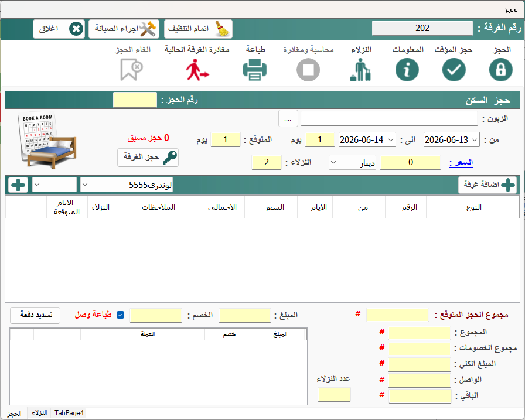Viewport: 525px width, 420px height.
Task: Click the 0 حجز مسبق red label
Action: tap(148, 138)
